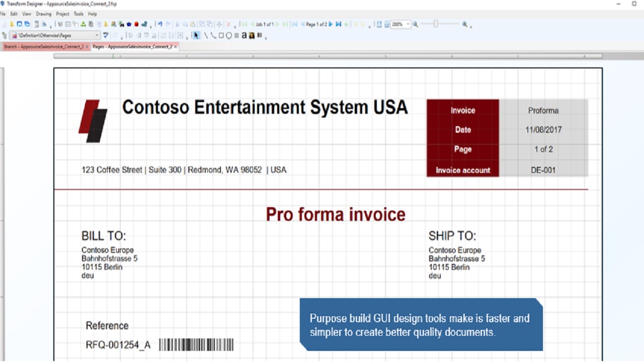The image size is (644, 362).
Task: Click the 'DE-001' invoice account value
Action: pos(543,170)
